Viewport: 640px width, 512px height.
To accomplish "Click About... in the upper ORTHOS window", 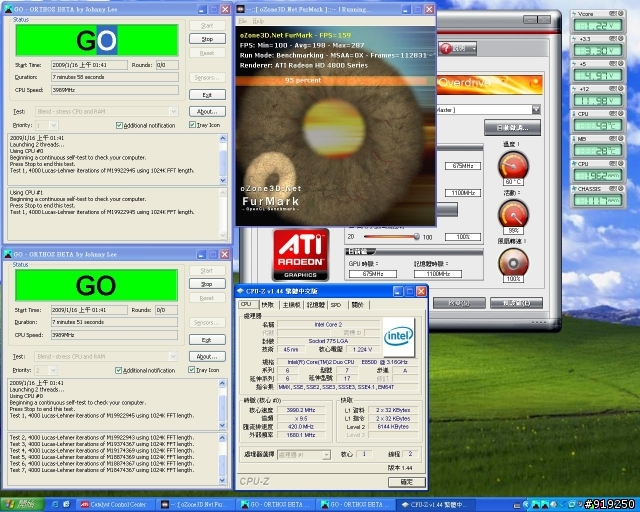I will click(x=207, y=111).
